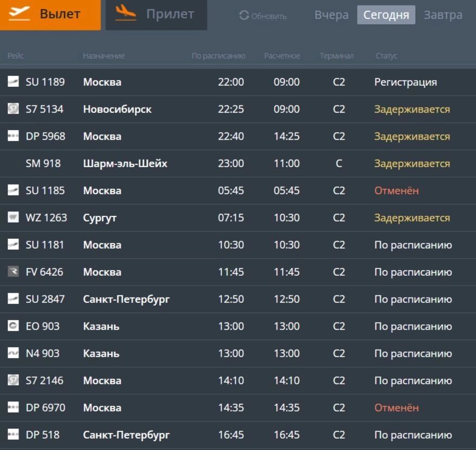The height and width of the screenshot is (450, 476).
Task: Click the Статус column header
Action: (386, 56)
